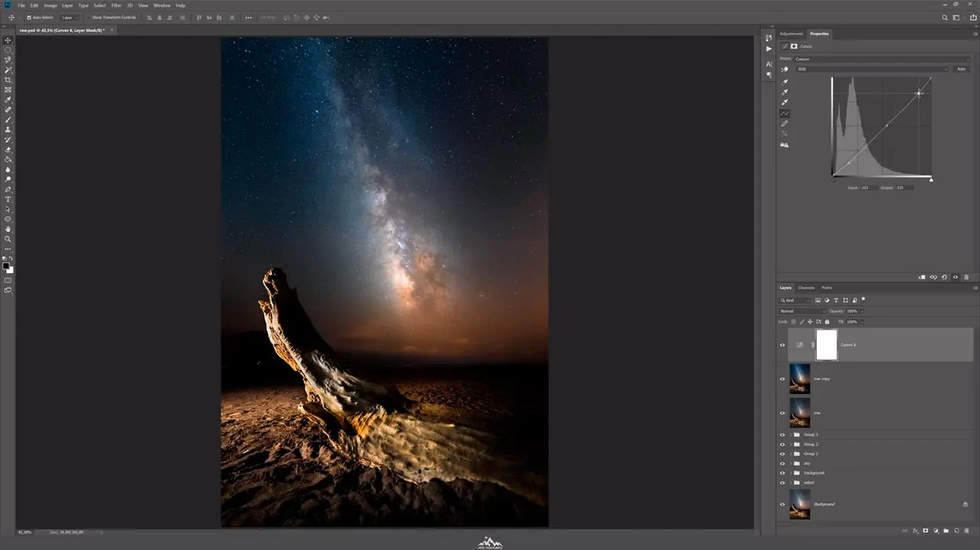Activate edit points to modify curve mode
980x550 pixels.
point(785,113)
